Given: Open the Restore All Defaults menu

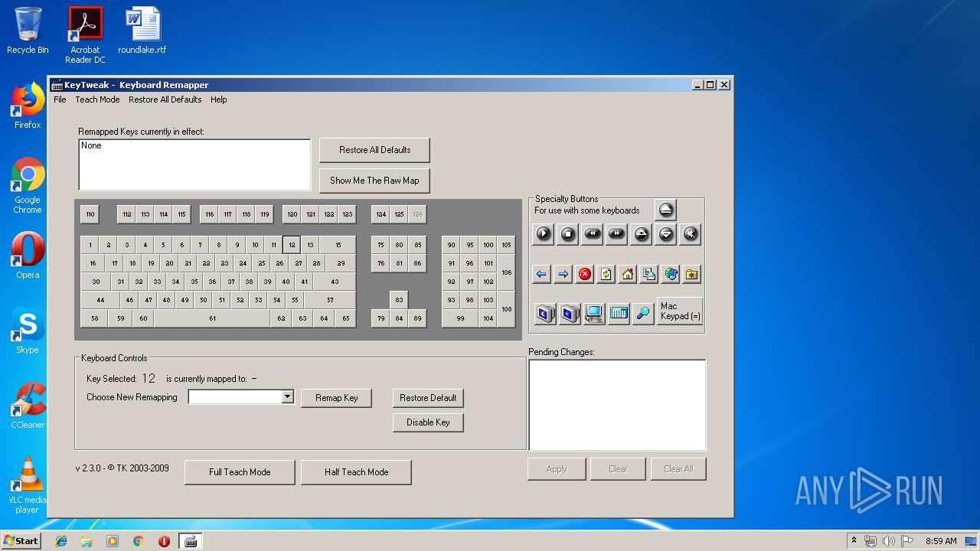Looking at the screenshot, I should point(165,99).
